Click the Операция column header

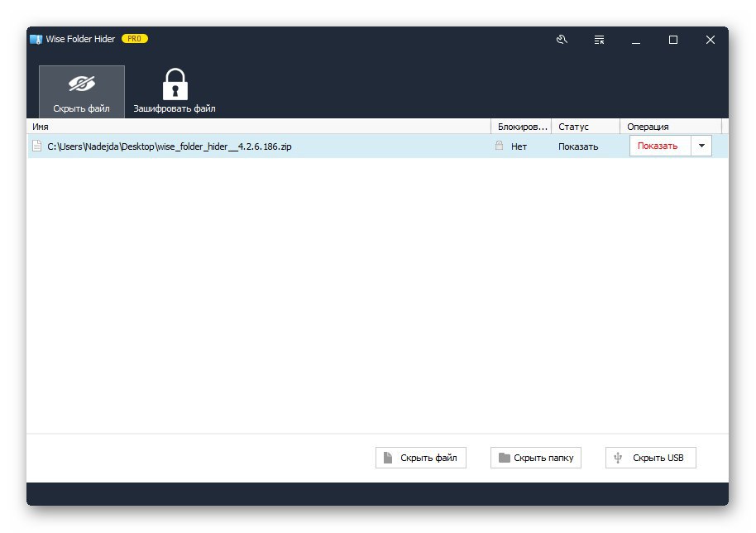[671, 127]
